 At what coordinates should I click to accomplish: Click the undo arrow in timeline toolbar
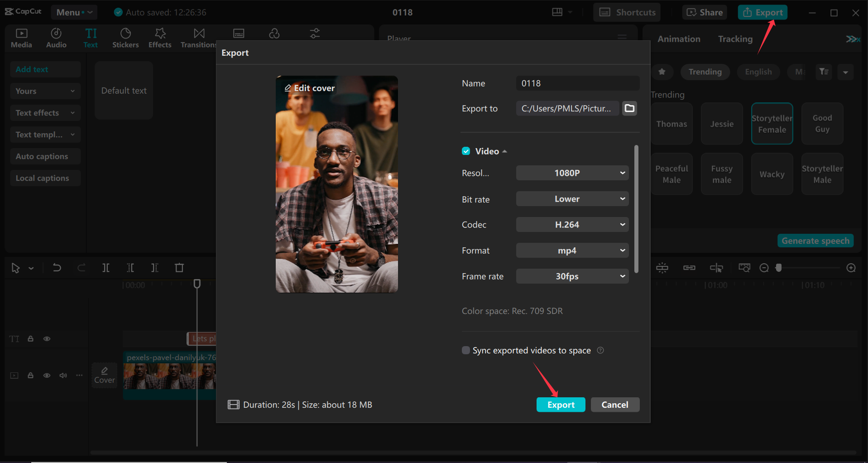pyautogui.click(x=57, y=268)
